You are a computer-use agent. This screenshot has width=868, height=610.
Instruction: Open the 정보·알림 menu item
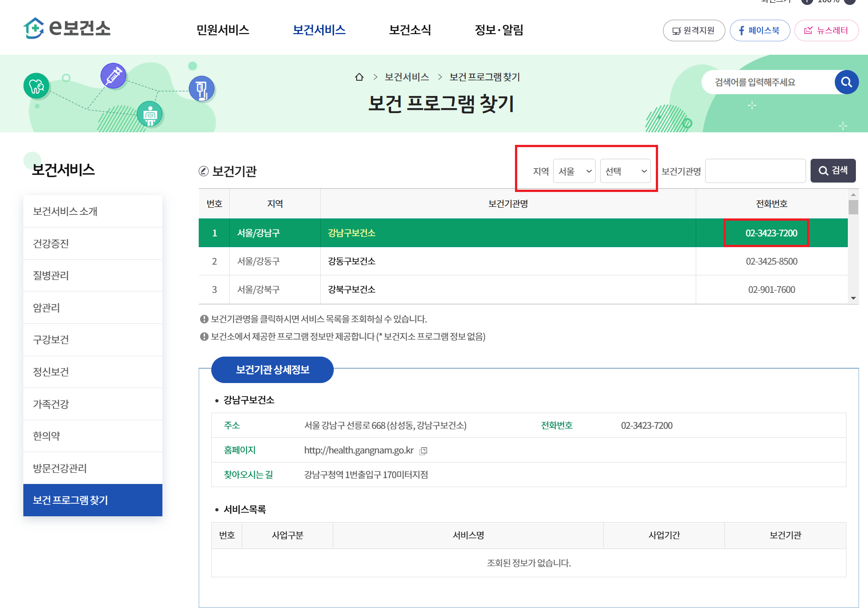click(499, 30)
